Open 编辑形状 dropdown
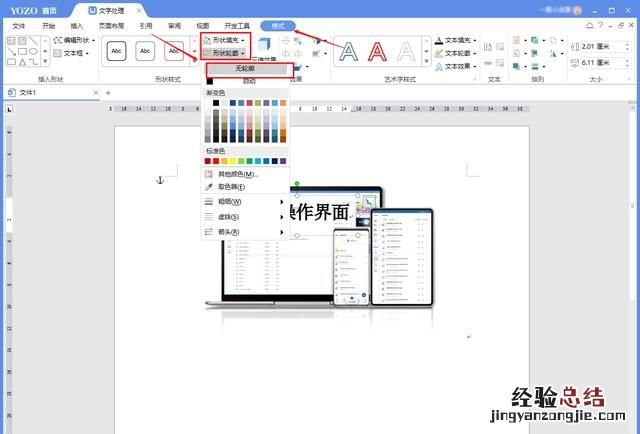The height and width of the screenshot is (434, 640). point(75,40)
